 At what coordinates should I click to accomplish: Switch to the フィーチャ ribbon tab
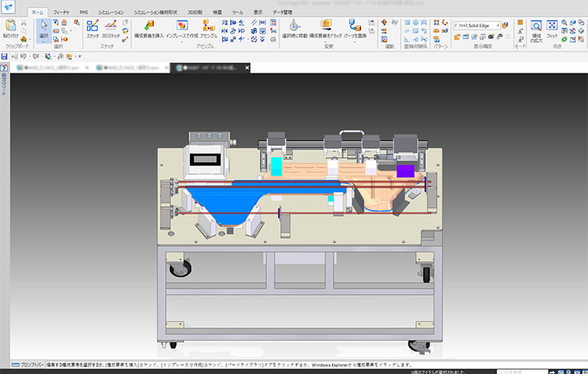coord(61,13)
